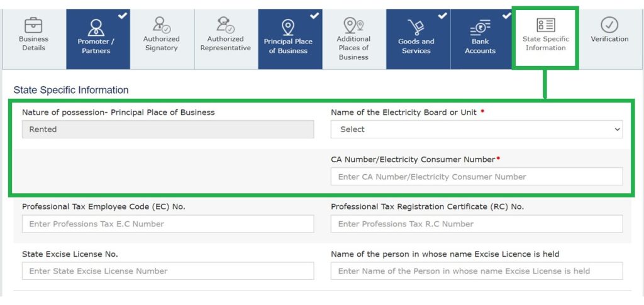644x305 pixels.
Task: Click the Authorized Representative icon
Action: tap(225, 25)
